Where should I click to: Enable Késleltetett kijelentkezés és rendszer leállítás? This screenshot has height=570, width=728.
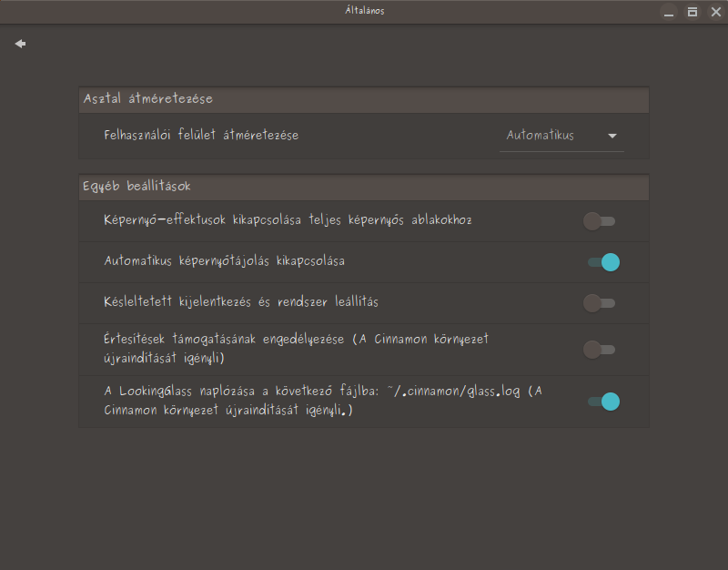[600, 303]
